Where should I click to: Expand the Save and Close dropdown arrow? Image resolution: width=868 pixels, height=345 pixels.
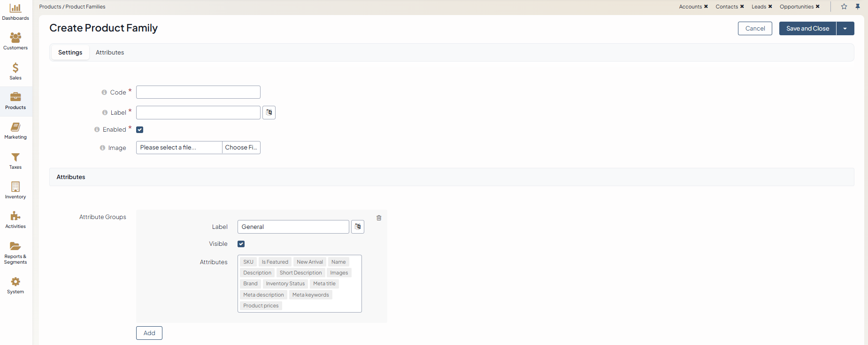pyautogui.click(x=845, y=29)
